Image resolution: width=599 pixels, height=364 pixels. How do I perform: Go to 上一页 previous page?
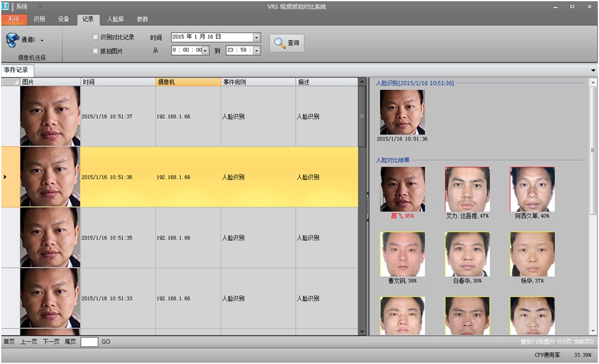28,342
